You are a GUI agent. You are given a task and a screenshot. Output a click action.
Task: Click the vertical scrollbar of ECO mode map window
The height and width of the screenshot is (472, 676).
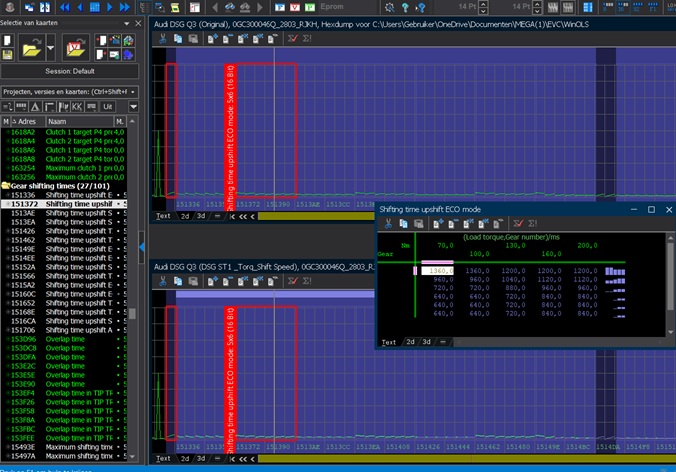point(670,284)
